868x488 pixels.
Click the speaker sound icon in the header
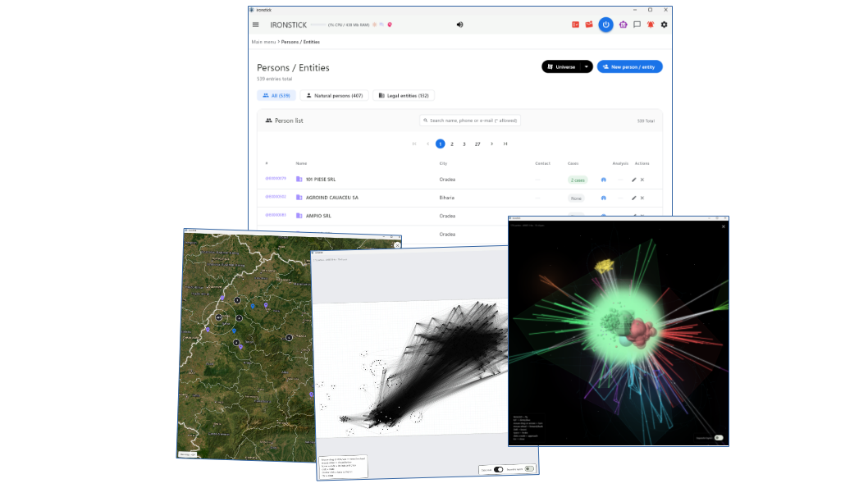[459, 25]
